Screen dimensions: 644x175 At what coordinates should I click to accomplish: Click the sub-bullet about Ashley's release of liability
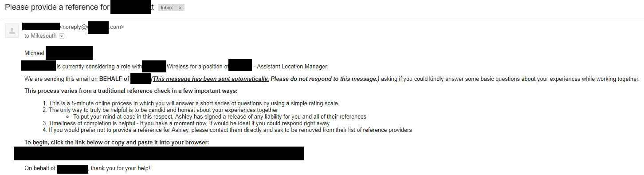point(220,117)
